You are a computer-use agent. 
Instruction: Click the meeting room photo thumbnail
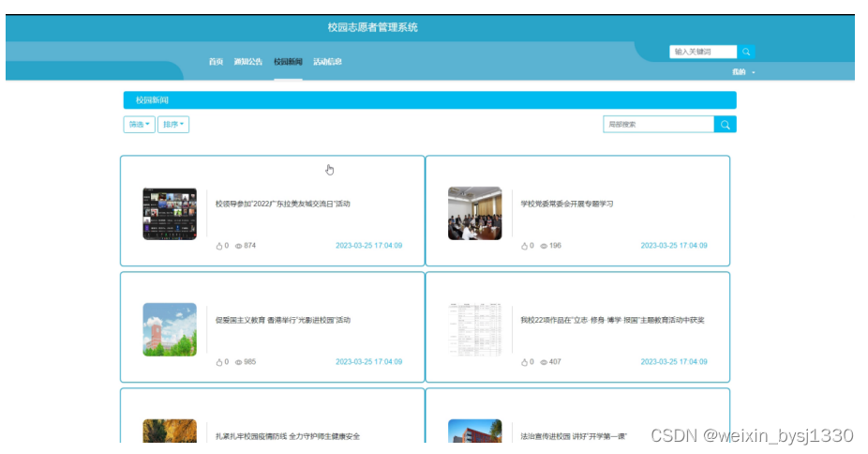475,214
